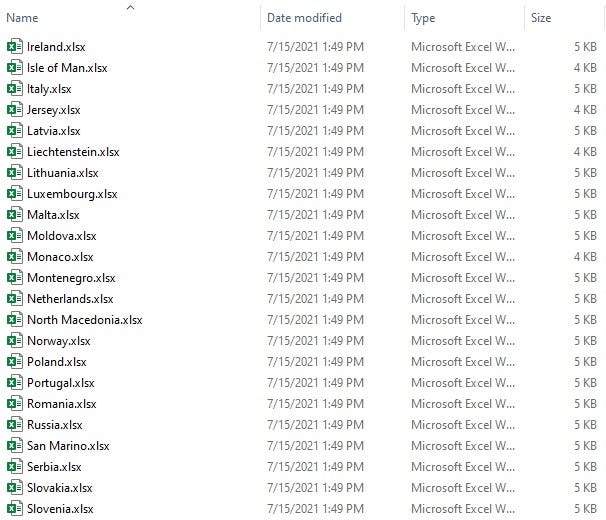Click the Netherlands.xlsx date modified cell
Screen dimensions: 606x520
315,299
